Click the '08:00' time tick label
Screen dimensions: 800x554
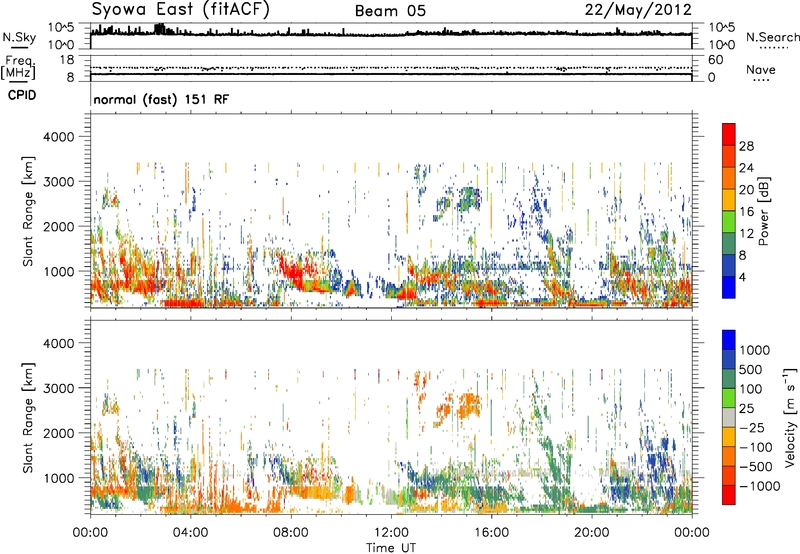point(291,533)
